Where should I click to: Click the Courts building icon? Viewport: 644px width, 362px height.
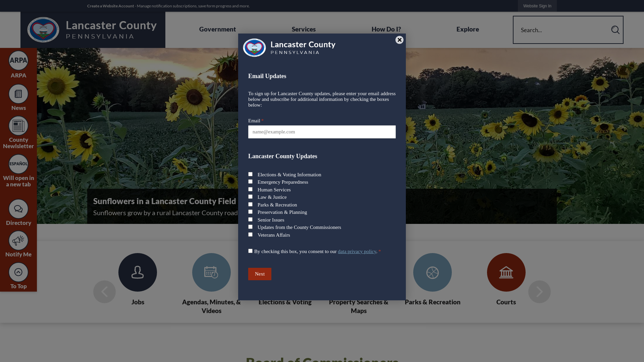click(506, 272)
